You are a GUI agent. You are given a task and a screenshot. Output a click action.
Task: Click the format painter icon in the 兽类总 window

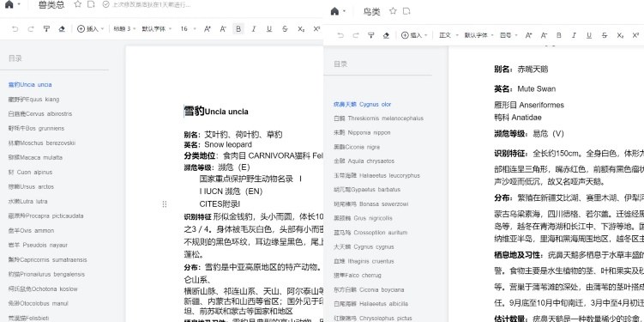(x=46, y=29)
